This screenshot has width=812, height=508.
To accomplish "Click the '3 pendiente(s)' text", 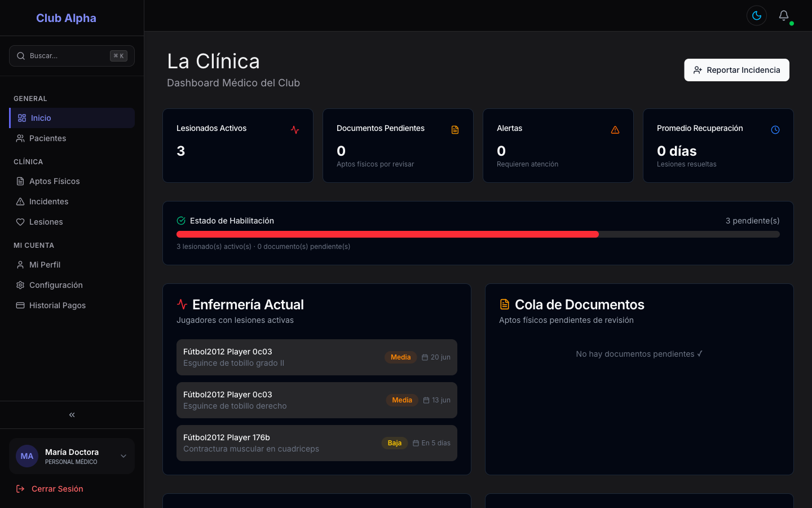I will click(x=752, y=221).
